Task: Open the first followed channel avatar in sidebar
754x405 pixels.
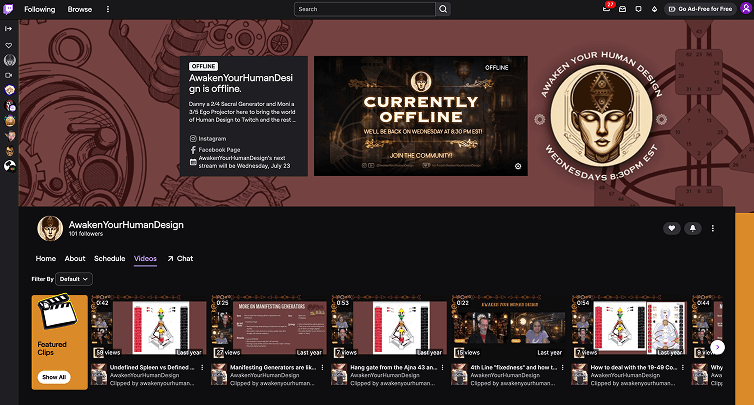Action: (x=10, y=60)
